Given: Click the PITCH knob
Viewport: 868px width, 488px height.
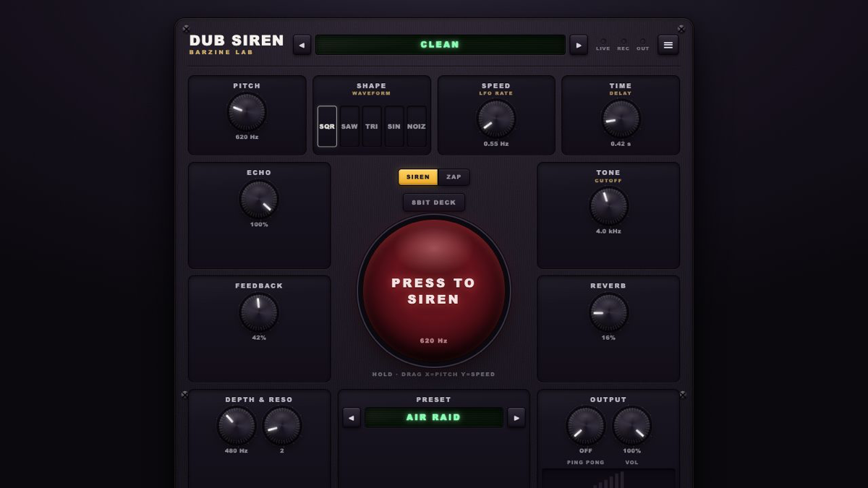Looking at the screenshot, I should 247,112.
